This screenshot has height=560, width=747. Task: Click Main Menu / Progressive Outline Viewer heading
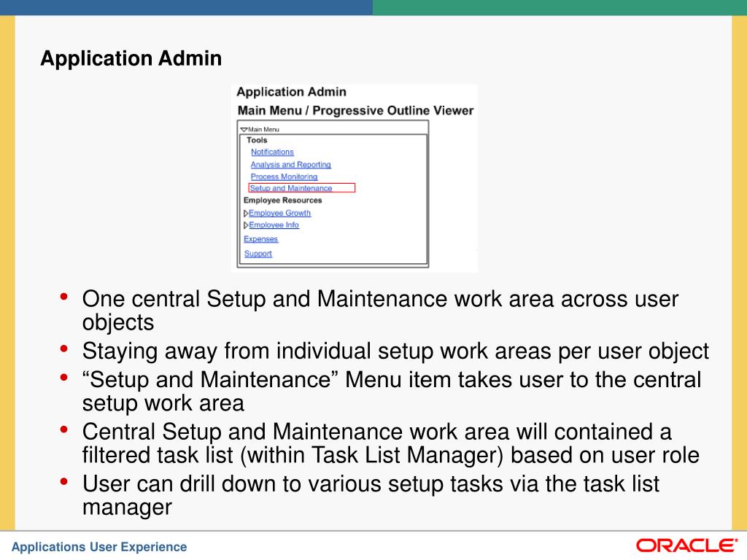pos(355,111)
